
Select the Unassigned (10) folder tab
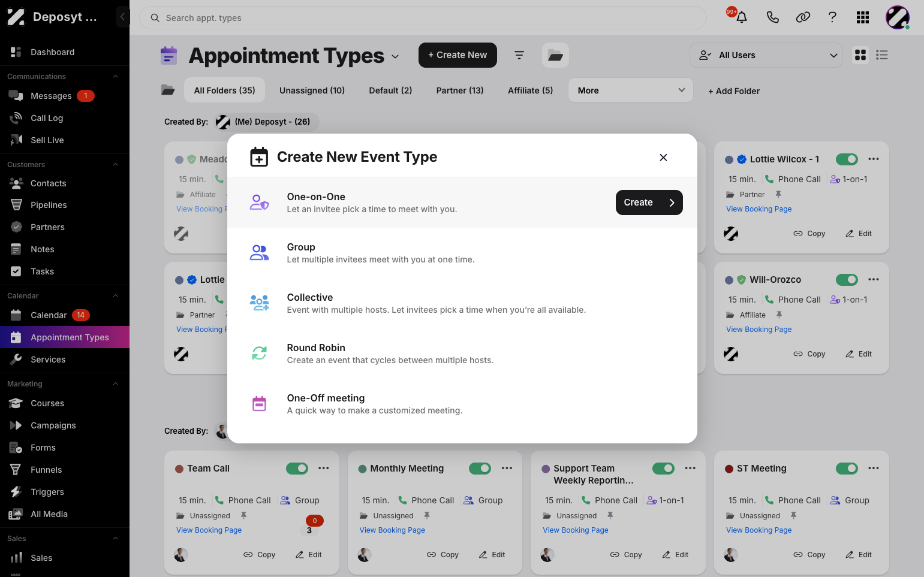point(312,90)
